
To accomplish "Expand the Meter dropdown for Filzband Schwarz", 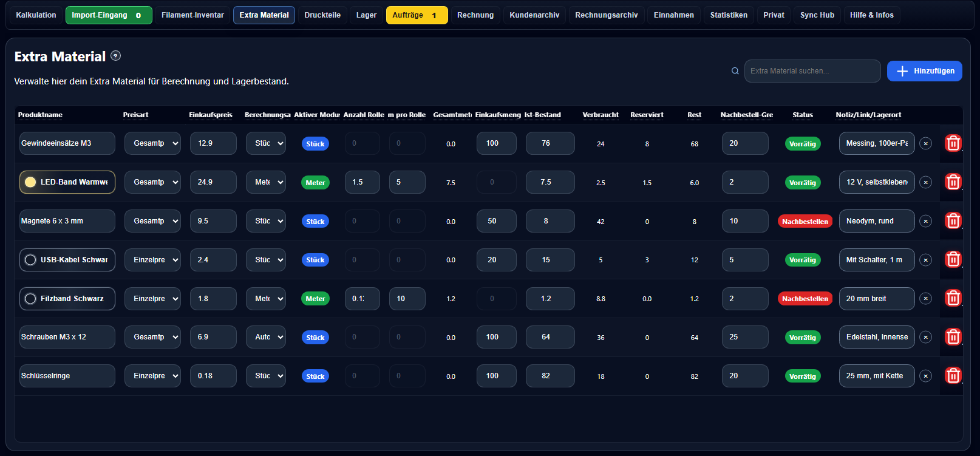I will click(x=266, y=299).
